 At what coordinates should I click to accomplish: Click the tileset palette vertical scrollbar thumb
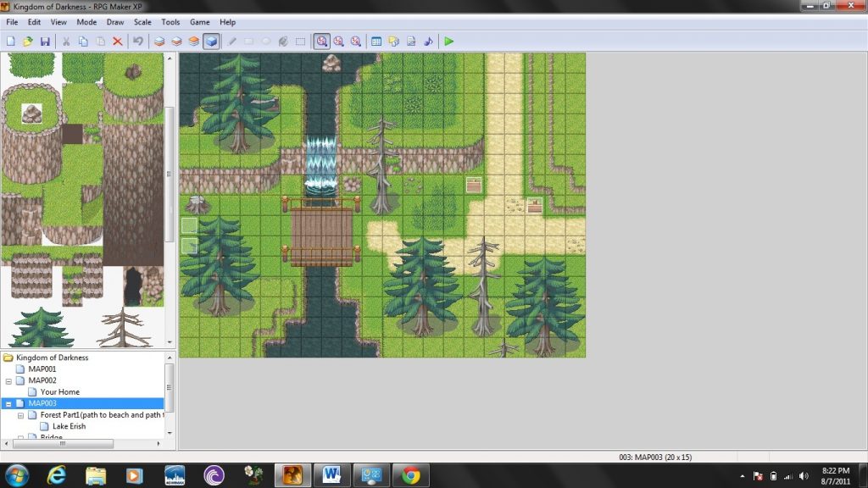(170, 175)
